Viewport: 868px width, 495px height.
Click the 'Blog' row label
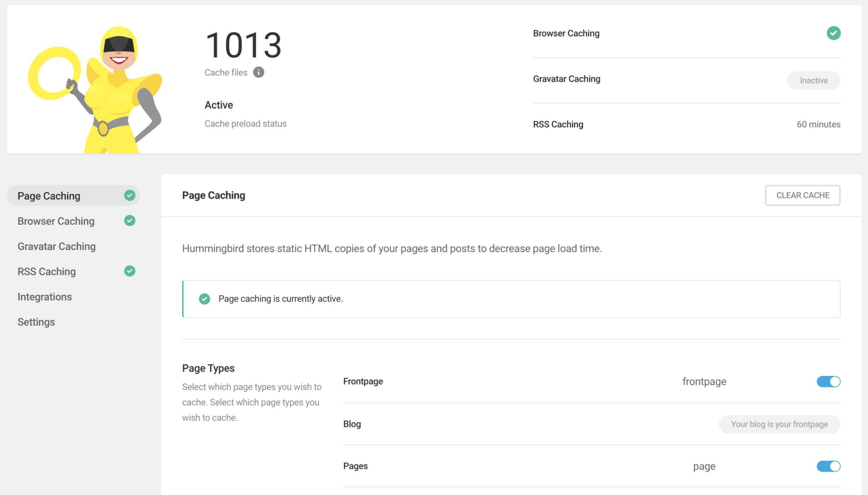[x=352, y=424]
